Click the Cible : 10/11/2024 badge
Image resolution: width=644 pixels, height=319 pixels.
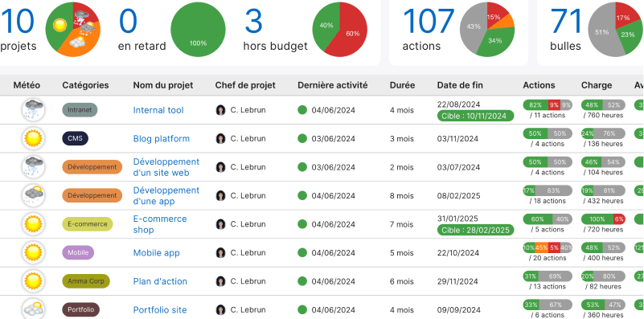click(x=476, y=116)
